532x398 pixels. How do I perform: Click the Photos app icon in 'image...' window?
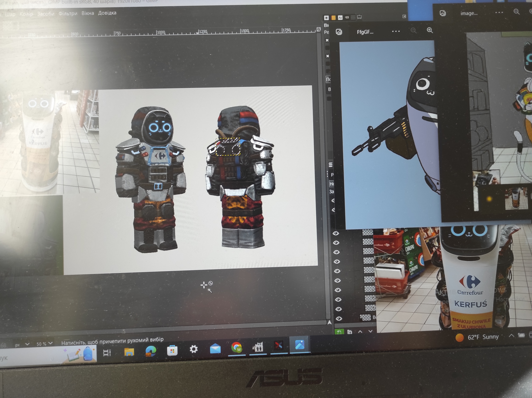[x=443, y=13]
